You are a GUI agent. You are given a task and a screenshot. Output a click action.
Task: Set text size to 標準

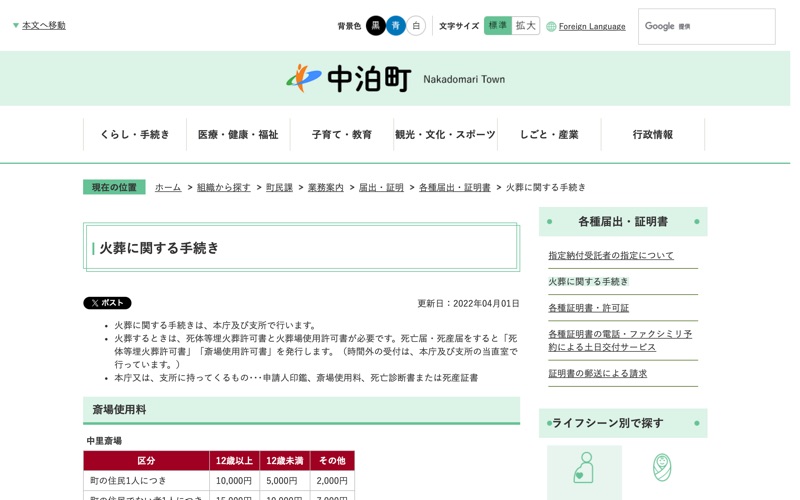tap(497, 26)
